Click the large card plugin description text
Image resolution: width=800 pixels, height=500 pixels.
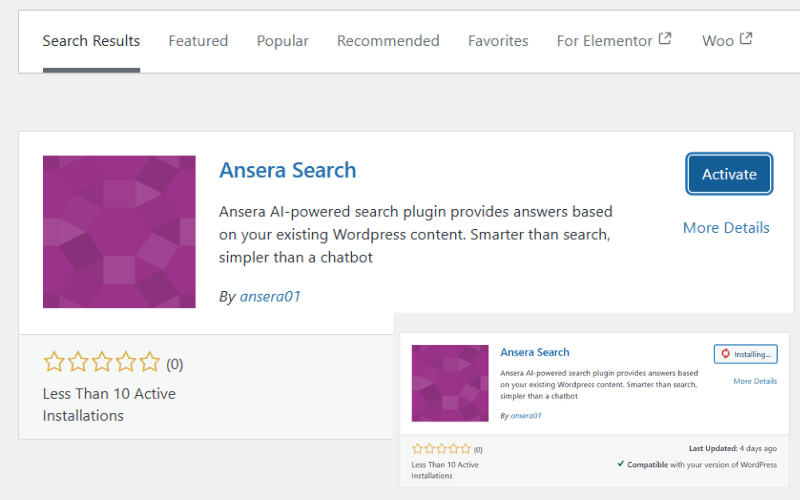415,234
